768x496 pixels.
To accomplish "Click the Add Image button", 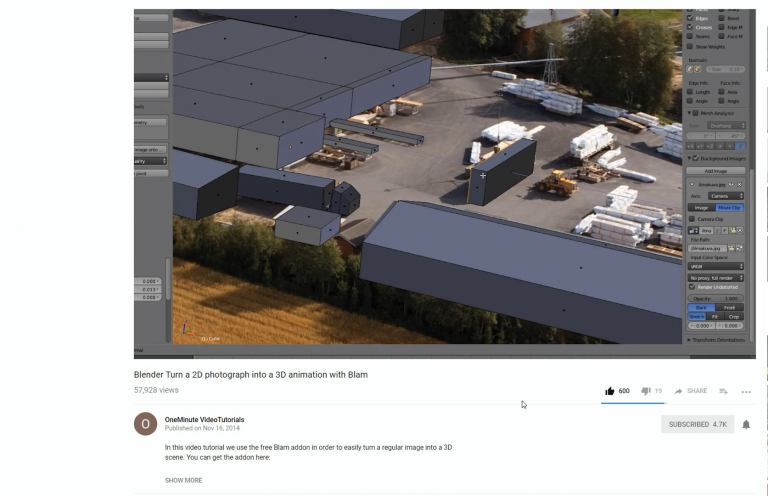I will coord(716,171).
